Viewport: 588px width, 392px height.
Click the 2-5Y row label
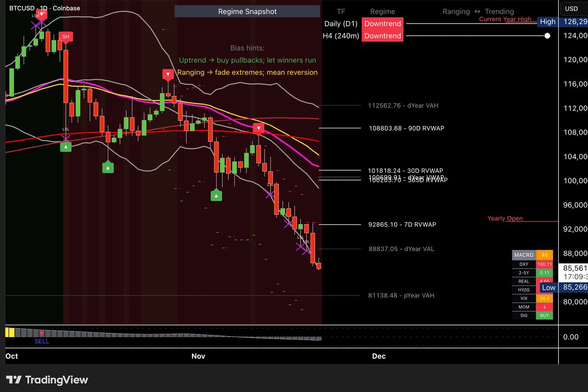tap(524, 273)
